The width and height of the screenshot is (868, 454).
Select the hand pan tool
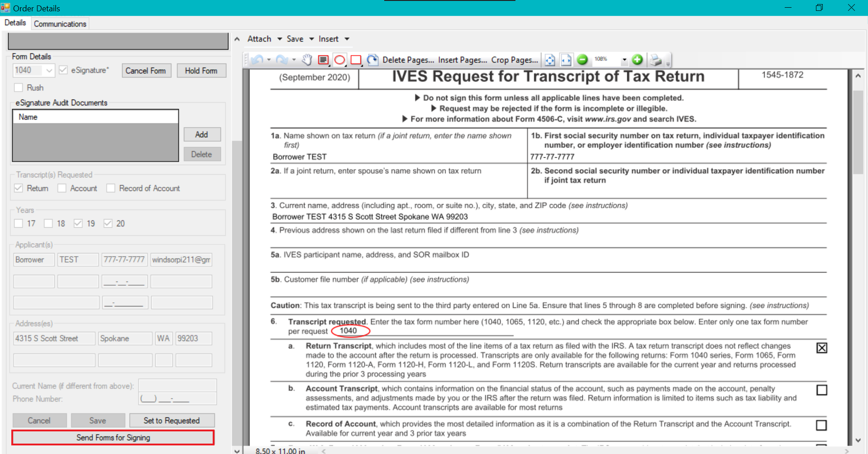tap(307, 60)
